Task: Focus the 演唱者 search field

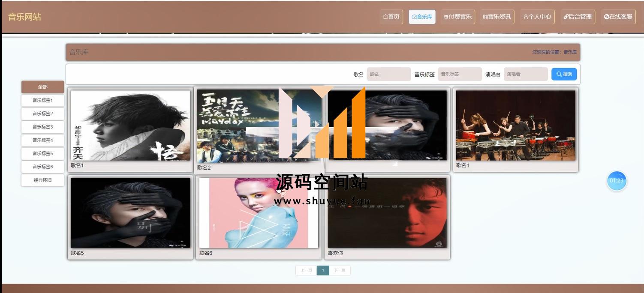Action: 526,74
